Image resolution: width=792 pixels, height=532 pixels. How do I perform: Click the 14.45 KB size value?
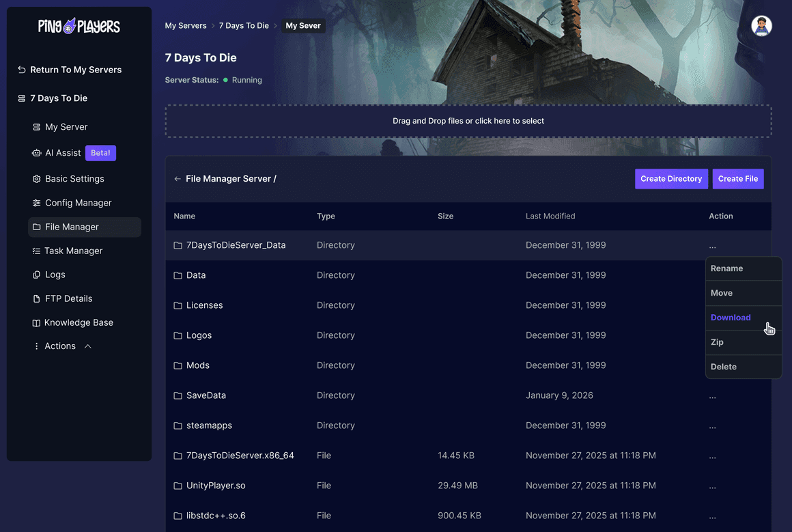[456, 456]
